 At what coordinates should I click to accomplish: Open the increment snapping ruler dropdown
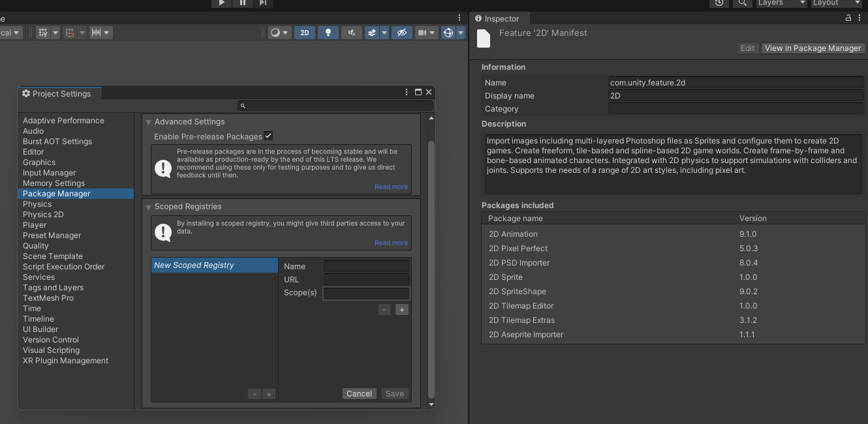tap(101, 33)
